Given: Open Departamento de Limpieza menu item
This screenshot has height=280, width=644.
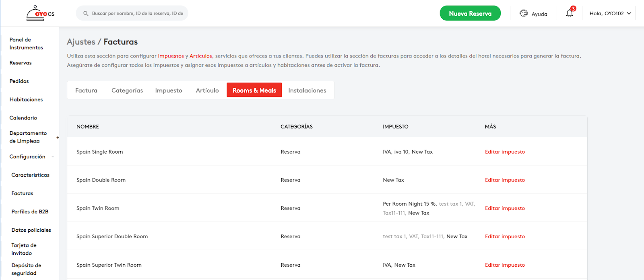Looking at the screenshot, I should click(x=28, y=137).
